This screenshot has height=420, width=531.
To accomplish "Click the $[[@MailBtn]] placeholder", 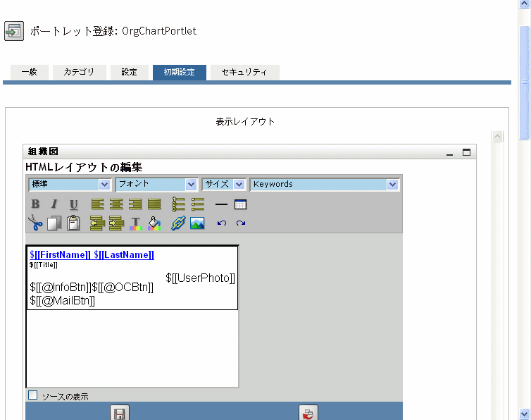I will pos(62,300).
